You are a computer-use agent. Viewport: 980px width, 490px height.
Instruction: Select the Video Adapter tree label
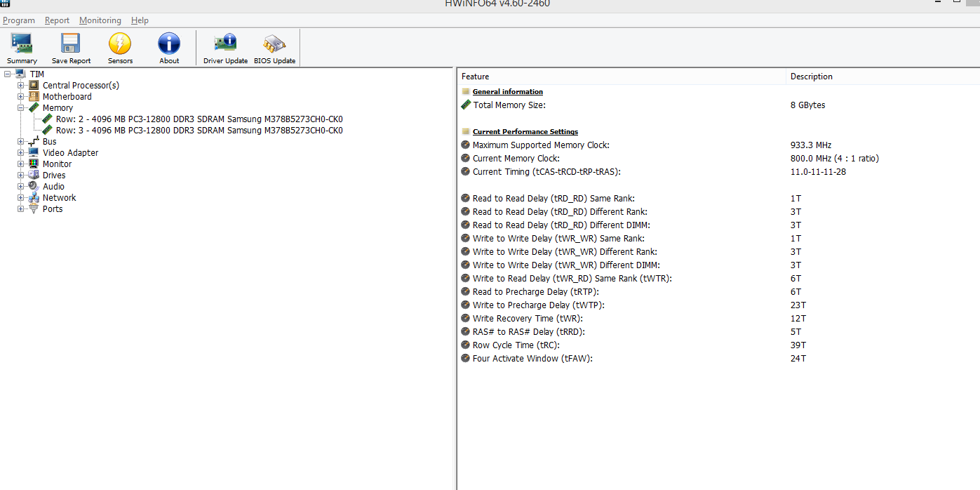pyautogui.click(x=70, y=152)
